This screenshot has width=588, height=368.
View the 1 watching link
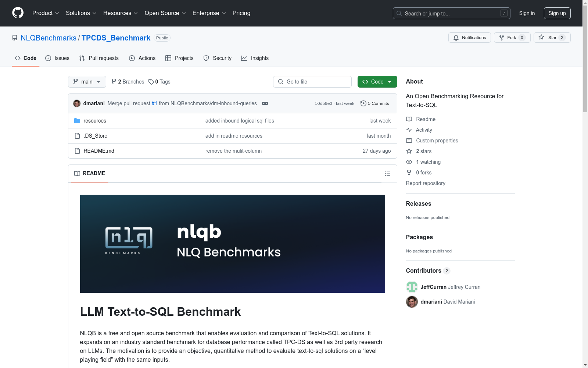(x=423, y=162)
